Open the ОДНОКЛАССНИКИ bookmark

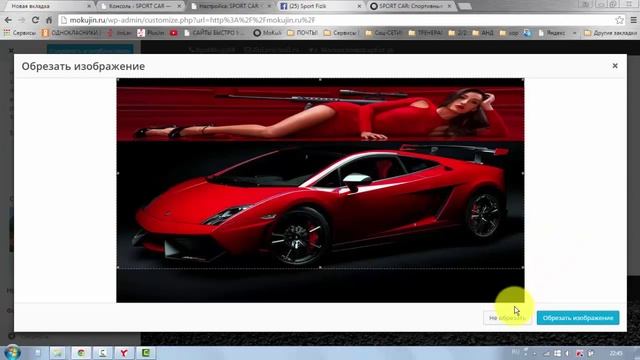point(70,33)
